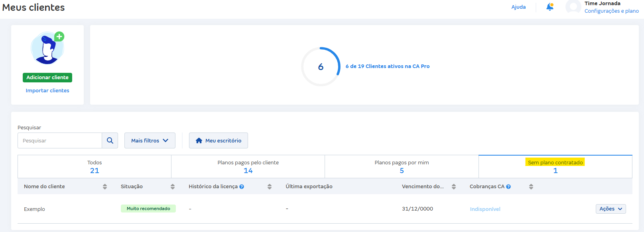644x232 pixels.
Task: Click the circular active clients progress gauge
Action: pyautogui.click(x=321, y=66)
